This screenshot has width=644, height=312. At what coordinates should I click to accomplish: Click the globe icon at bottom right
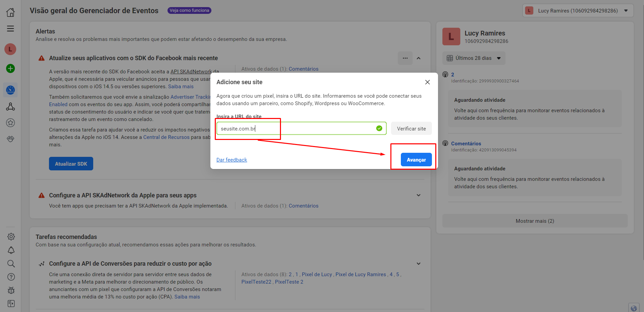[x=634, y=308]
